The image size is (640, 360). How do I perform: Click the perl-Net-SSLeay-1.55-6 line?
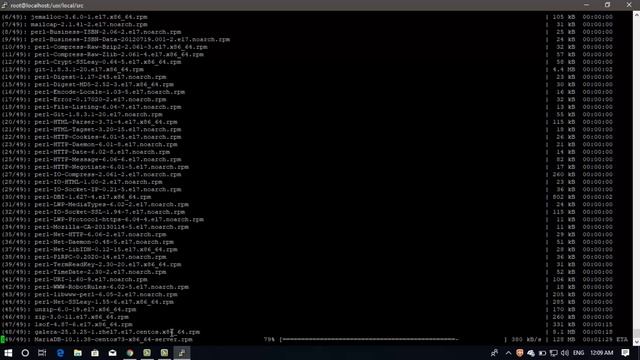pyautogui.click(x=87, y=302)
